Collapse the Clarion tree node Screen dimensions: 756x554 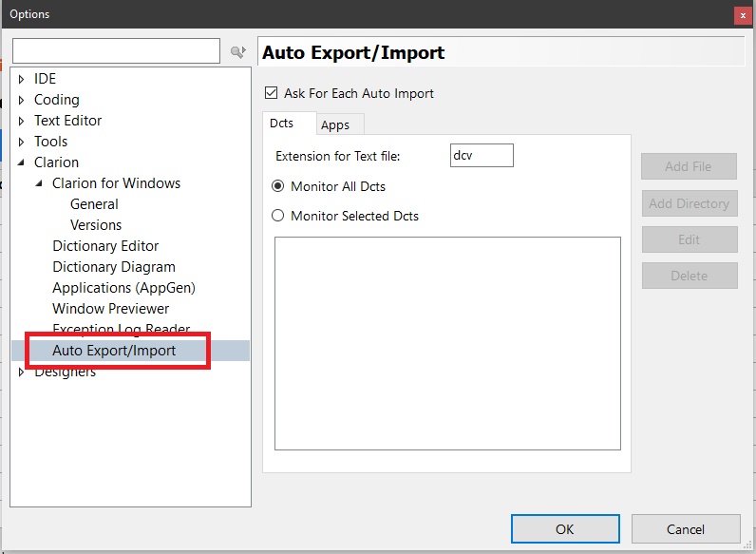[22, 162]
